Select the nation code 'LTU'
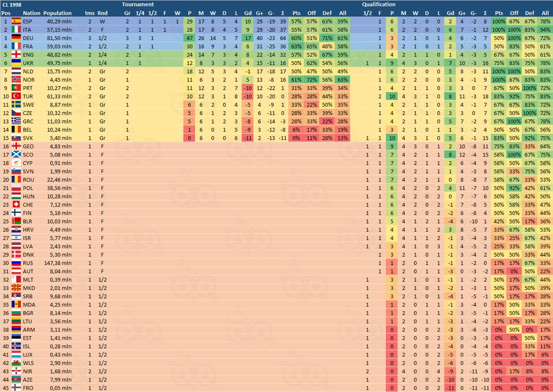The height and width of the screenshot is (392, 553). [x=28, y=322]
